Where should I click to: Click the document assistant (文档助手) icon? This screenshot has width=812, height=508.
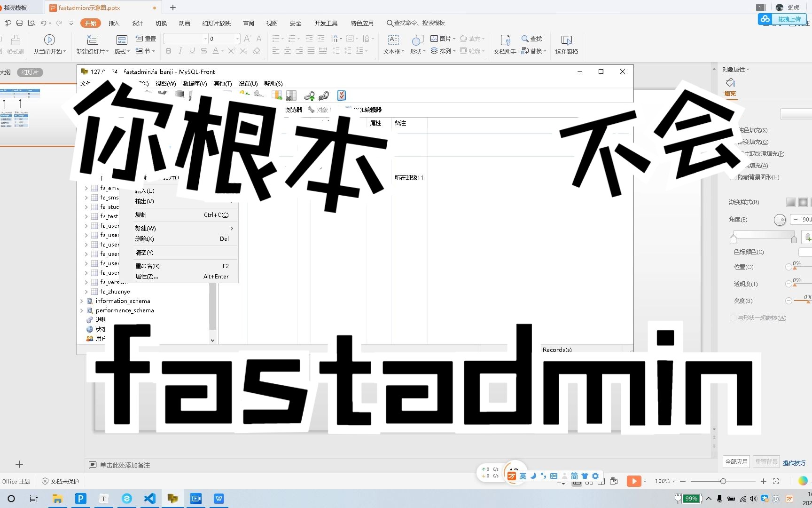coord(505,40)
